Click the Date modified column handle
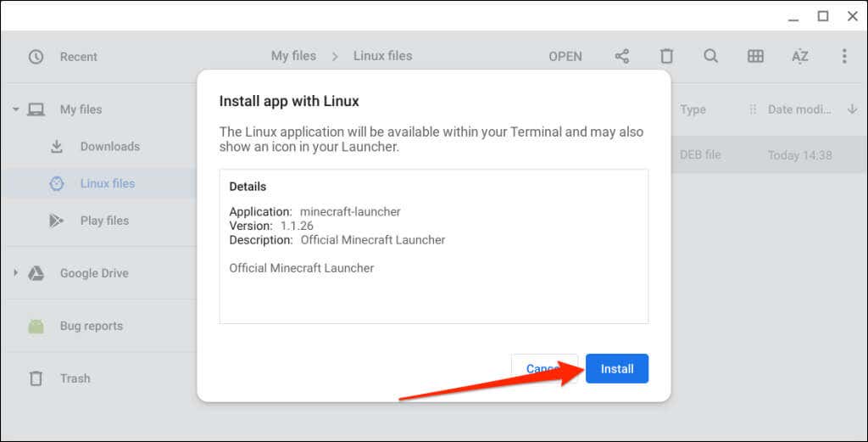This screenshot has height=442, width=868. (753, 109)
